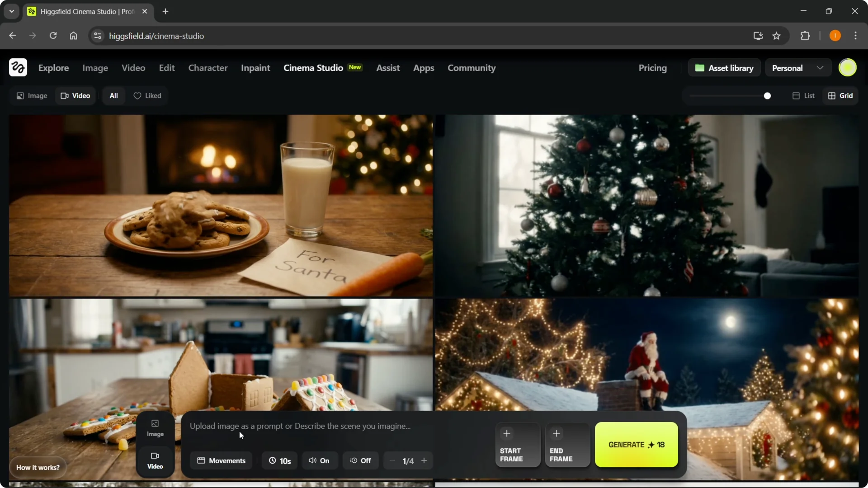Click the End Frame plus icon
The height and width of the screenshot is (488, 868).
[557, 433]
